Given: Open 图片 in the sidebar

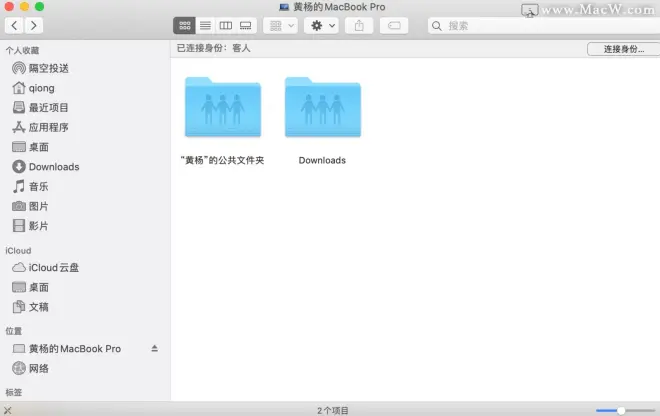Looking at the screenshot, I should coord(31,206).
